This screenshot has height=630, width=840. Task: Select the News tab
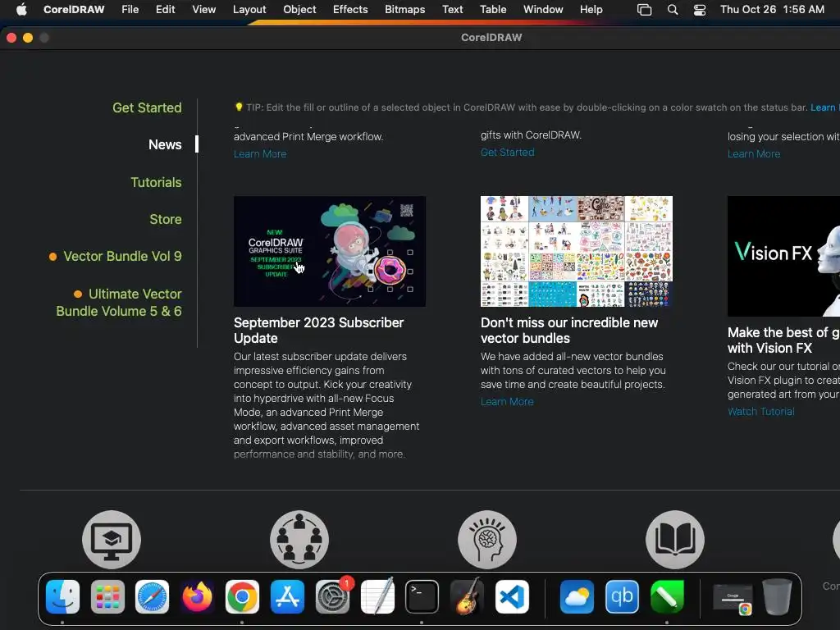pos(165,144)
